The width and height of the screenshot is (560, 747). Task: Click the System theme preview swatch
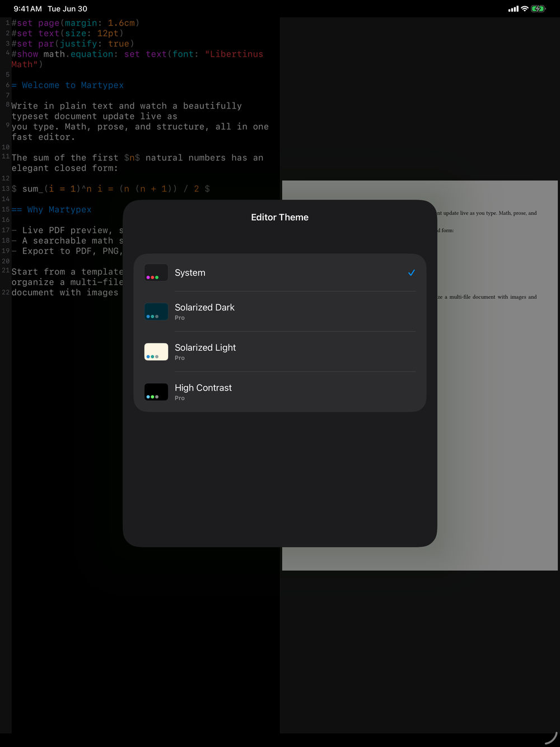coord(156,272)
